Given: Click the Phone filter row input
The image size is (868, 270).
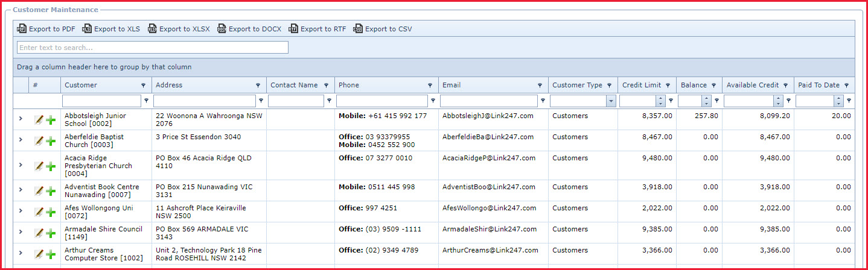Looking at the screenshot, I should 382,101.
